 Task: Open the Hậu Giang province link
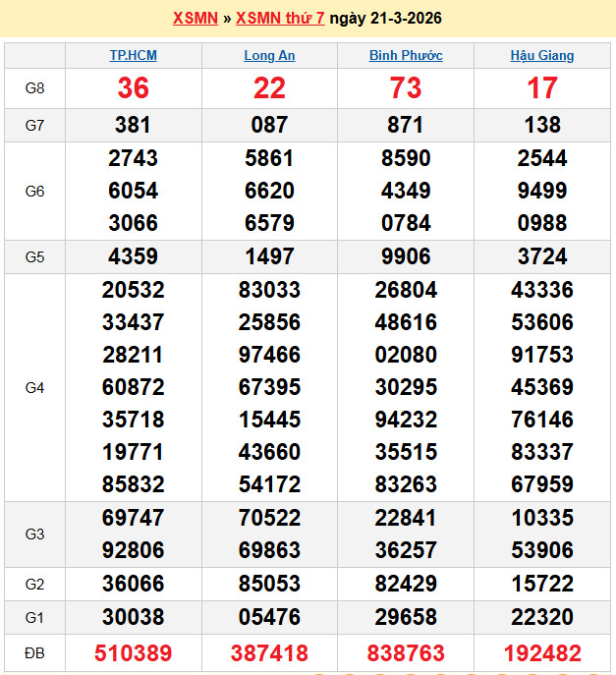(542, 56)
